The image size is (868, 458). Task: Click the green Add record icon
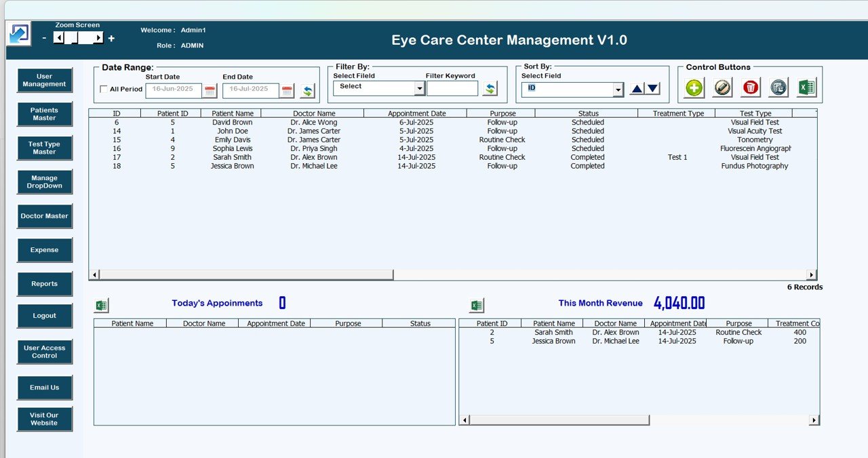tap(693, 87)
